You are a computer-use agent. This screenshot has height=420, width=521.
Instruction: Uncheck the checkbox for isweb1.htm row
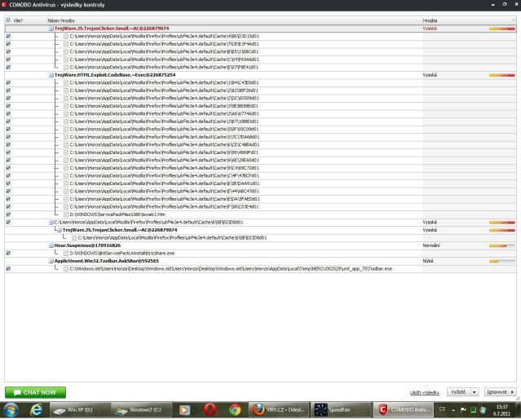pos(8,214)
